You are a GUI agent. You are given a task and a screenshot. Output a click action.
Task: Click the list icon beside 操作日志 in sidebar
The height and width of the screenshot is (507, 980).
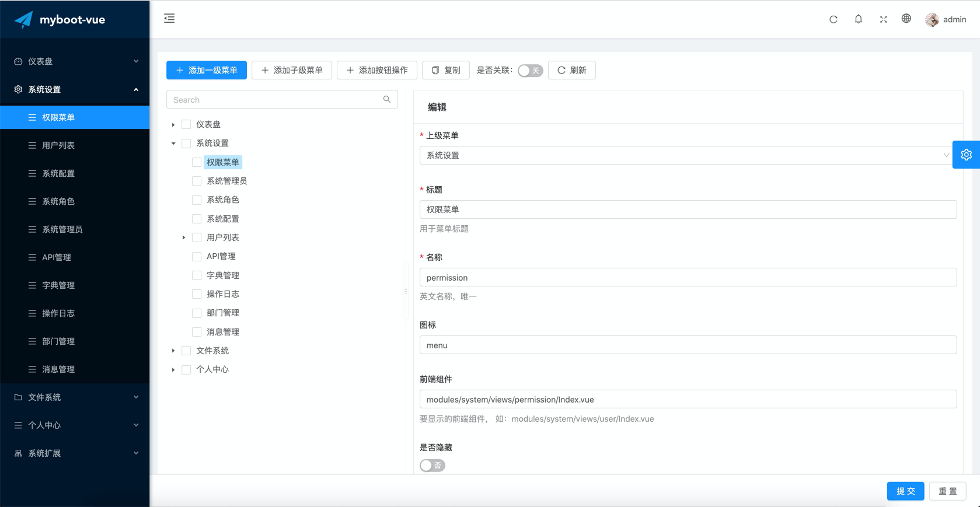click(32, 313)
